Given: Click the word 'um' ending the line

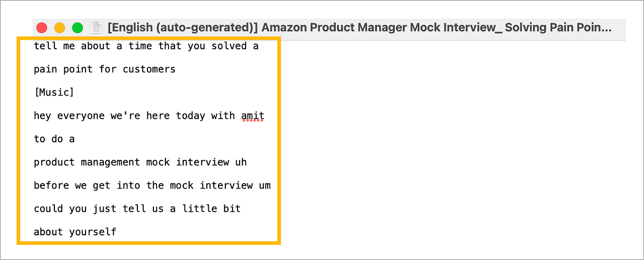Looking at the screenshot, I should tap(265, 185).
